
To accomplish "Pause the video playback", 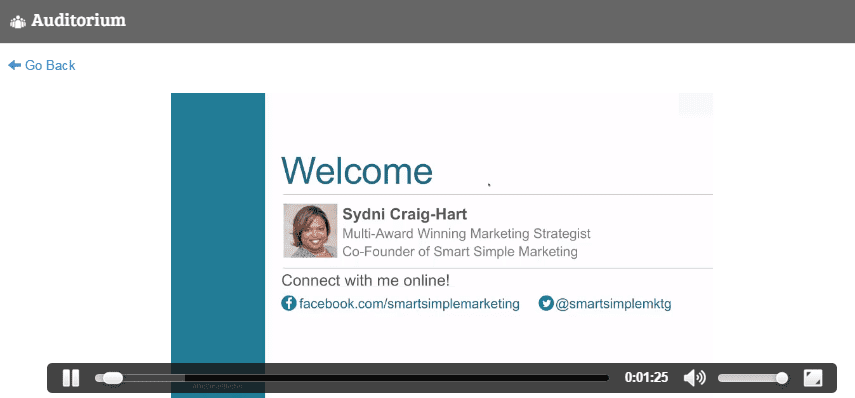I will click(71, 378).
